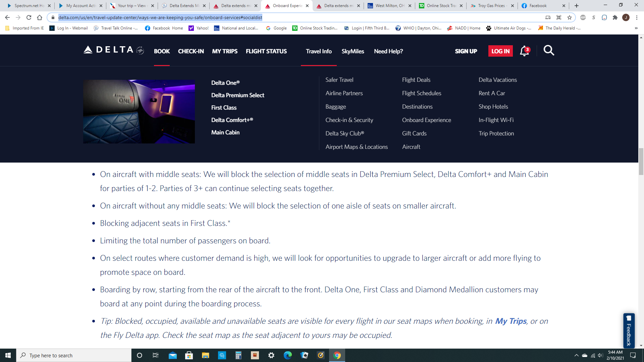Show more bookmarks overflow chevron
644x362 pixels.
point(636,28)
